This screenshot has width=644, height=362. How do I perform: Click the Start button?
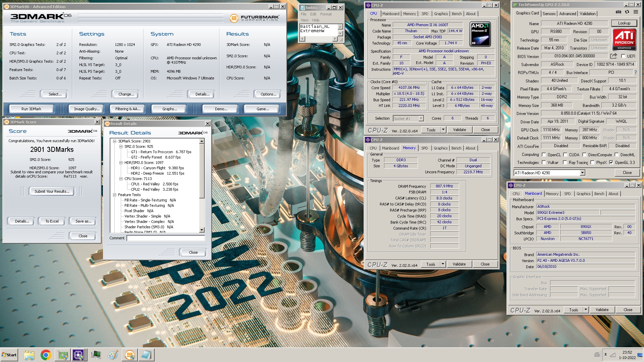9,355
